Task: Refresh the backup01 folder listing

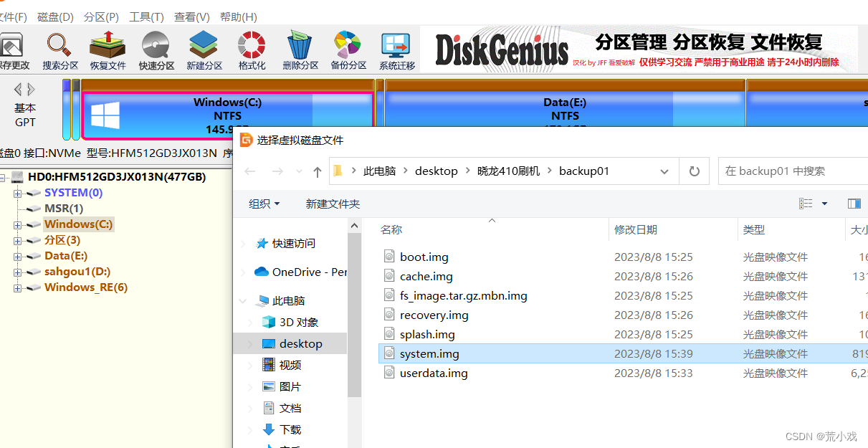Action: [x=694, y=171]
